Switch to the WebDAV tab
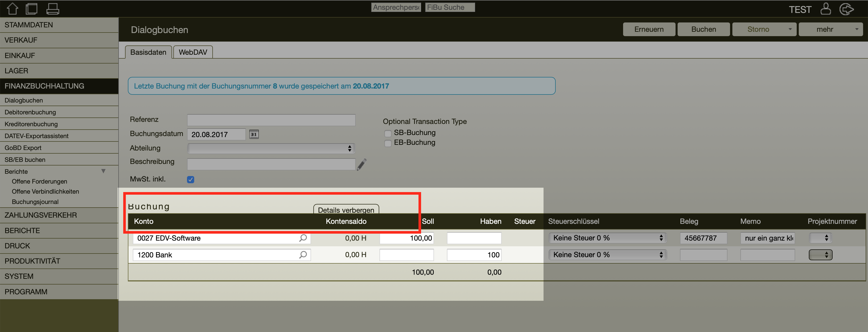The image size is (868, 332). (193, 52)
